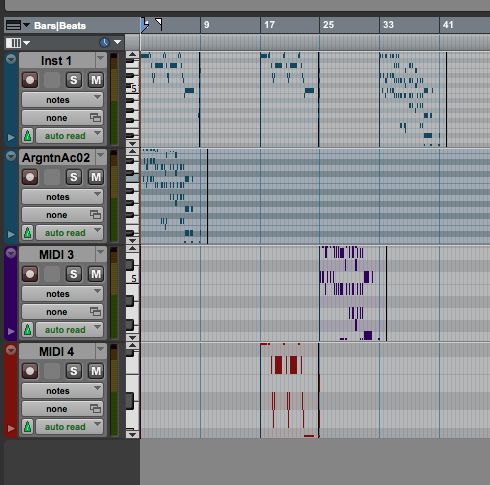Click MIDI 4 mini keyboard down arrow

tap(132, 434)
